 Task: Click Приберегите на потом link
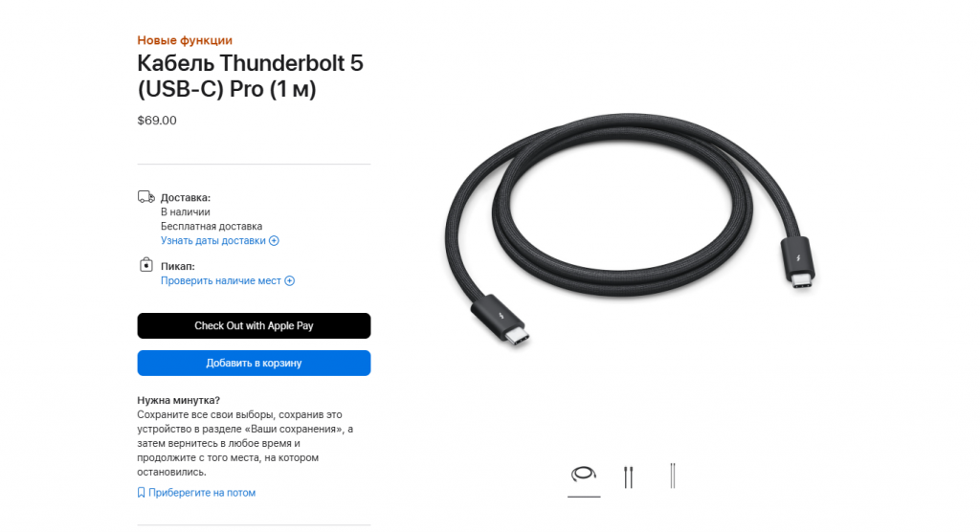coord(202,493)
